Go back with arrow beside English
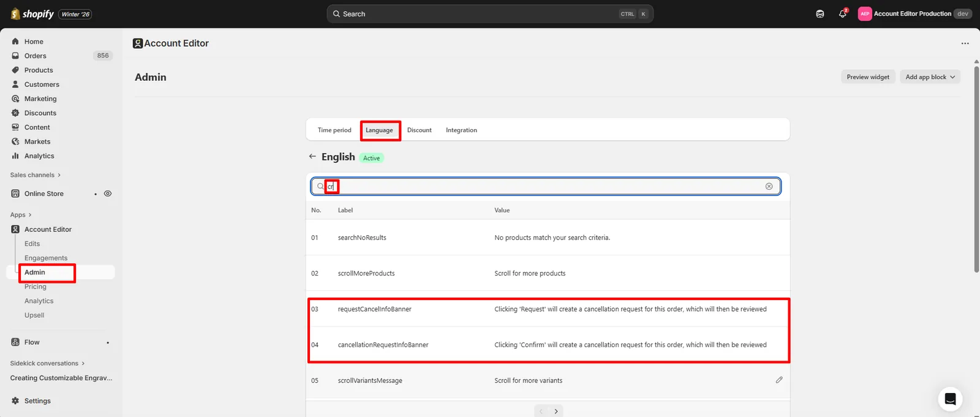 [x=312, y=157]
